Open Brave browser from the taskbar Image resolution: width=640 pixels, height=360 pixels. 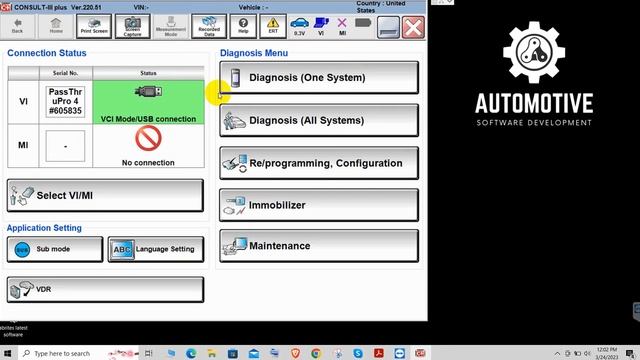(296, 353)
